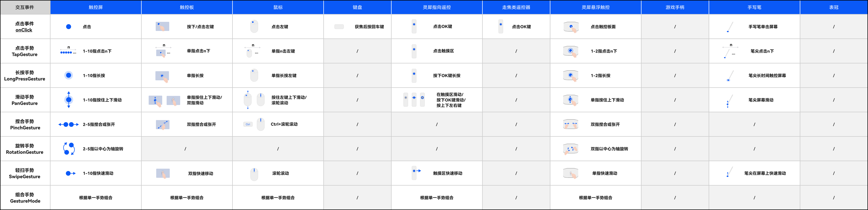868x210 pixels.
Task: Click the SwipeGesture row label
Action: point(24,173)
